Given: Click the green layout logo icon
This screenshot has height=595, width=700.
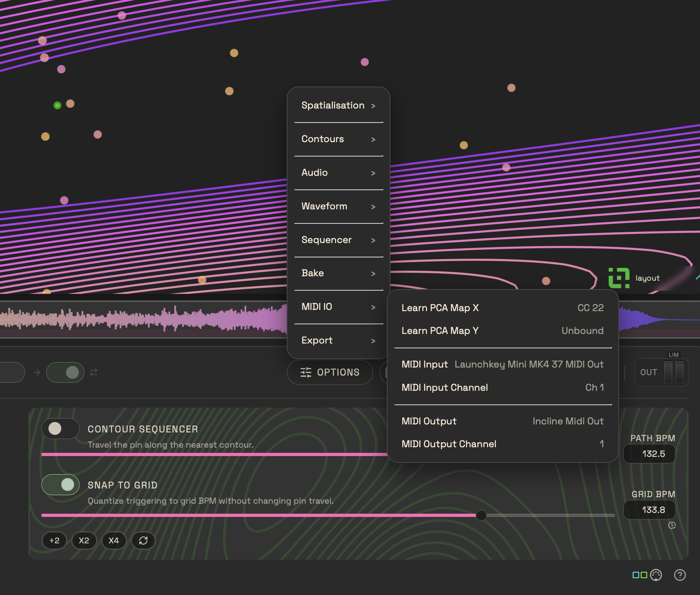Looking at the screenshot, I should click(619, 278).
